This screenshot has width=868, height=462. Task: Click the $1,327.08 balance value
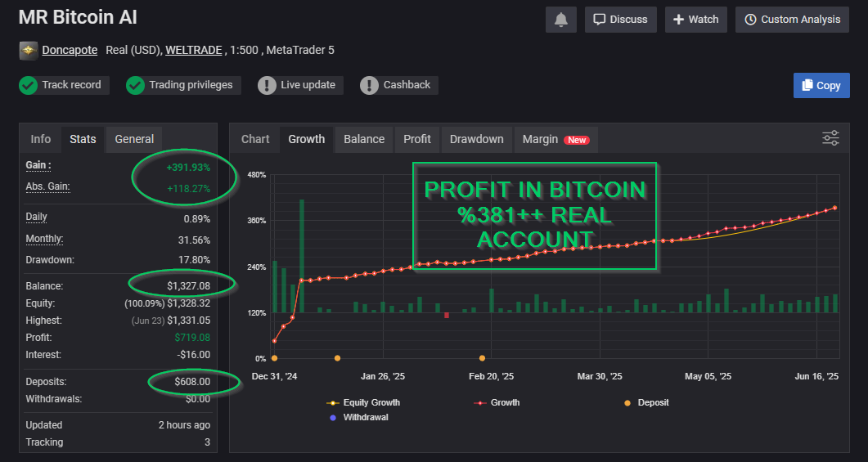[x=189, y=286]
